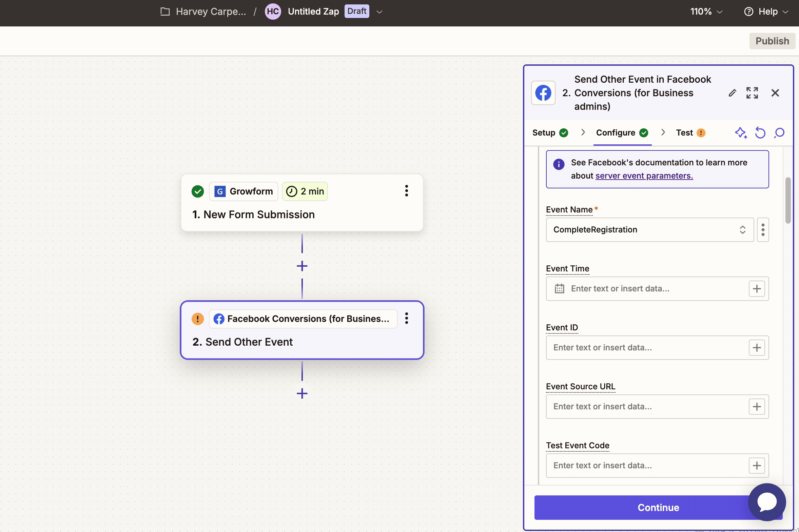Click the panel's vertical scrollbar thumb
799x532 pixels.
coord(788,200)
